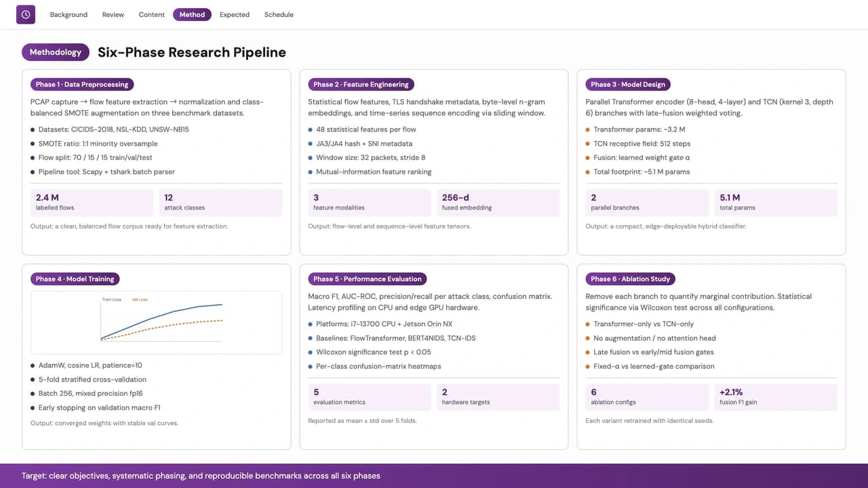Click 'Each variant retrained with identical seeds'
Screen dimensions: 868x488
pos(650,421)
